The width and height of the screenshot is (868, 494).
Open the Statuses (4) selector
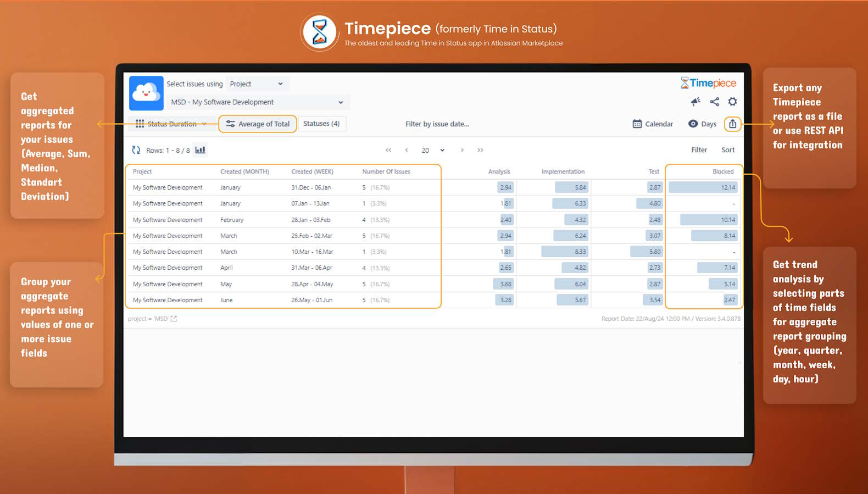pyautogui.click(x=321, y=124)
